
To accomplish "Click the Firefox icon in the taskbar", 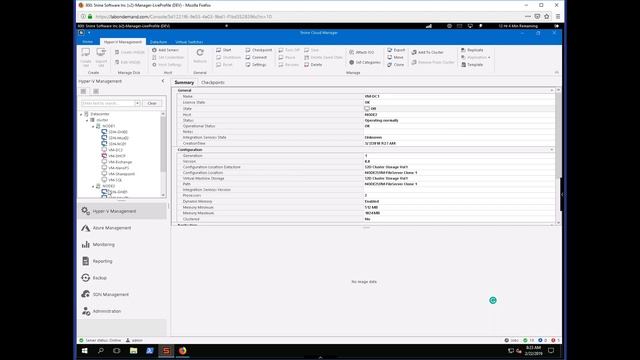I will (x=182, y=351).
